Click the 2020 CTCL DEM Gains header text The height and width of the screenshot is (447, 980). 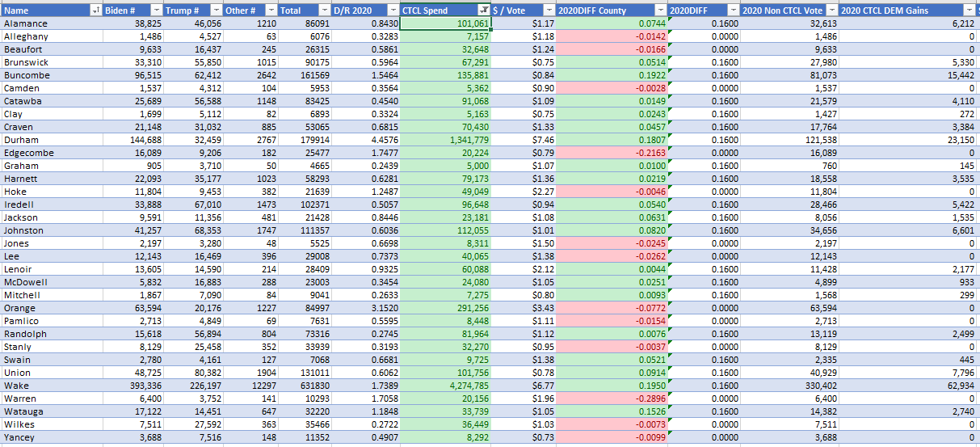click(x=885, y=11)
